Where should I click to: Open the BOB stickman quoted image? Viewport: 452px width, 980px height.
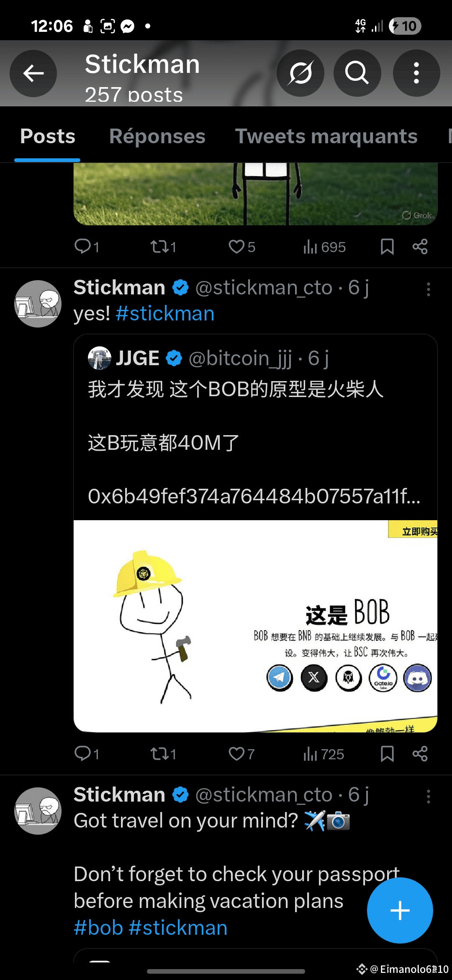[256, 626]
